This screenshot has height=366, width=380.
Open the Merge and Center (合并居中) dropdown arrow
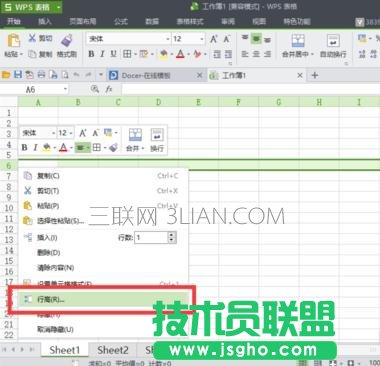point(312,54)
